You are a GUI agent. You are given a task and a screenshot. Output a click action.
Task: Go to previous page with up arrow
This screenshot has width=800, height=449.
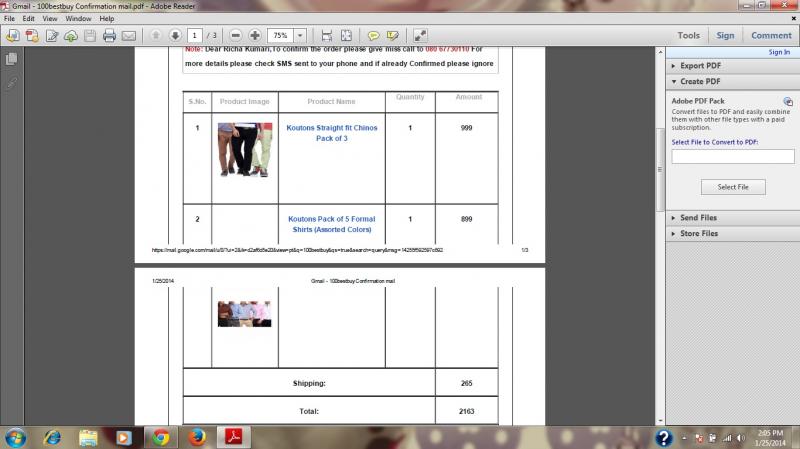[156, 35]
